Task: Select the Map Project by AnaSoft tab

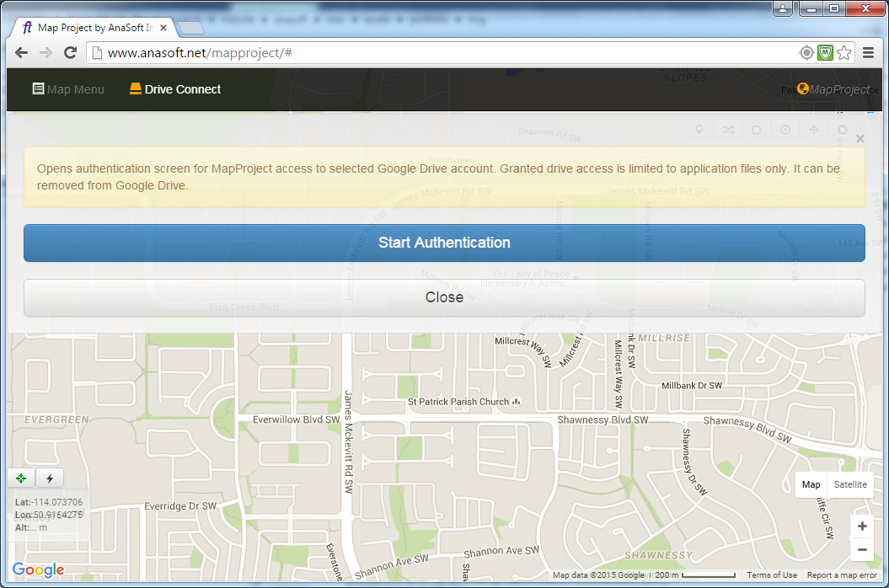Action: (x=94, y=28)
